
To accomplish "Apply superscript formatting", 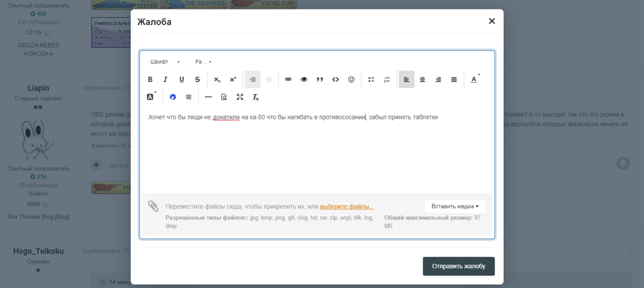I will pyautogui.click(x=233, y=80).
